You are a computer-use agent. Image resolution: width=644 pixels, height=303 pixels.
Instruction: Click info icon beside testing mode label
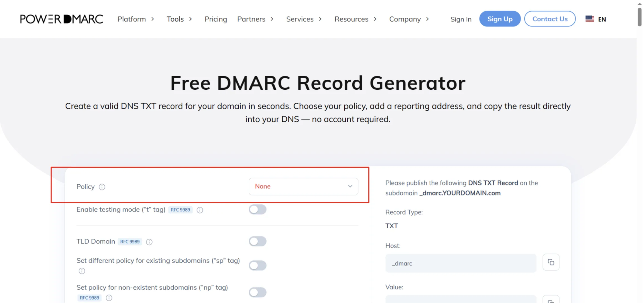pos(200,210)
